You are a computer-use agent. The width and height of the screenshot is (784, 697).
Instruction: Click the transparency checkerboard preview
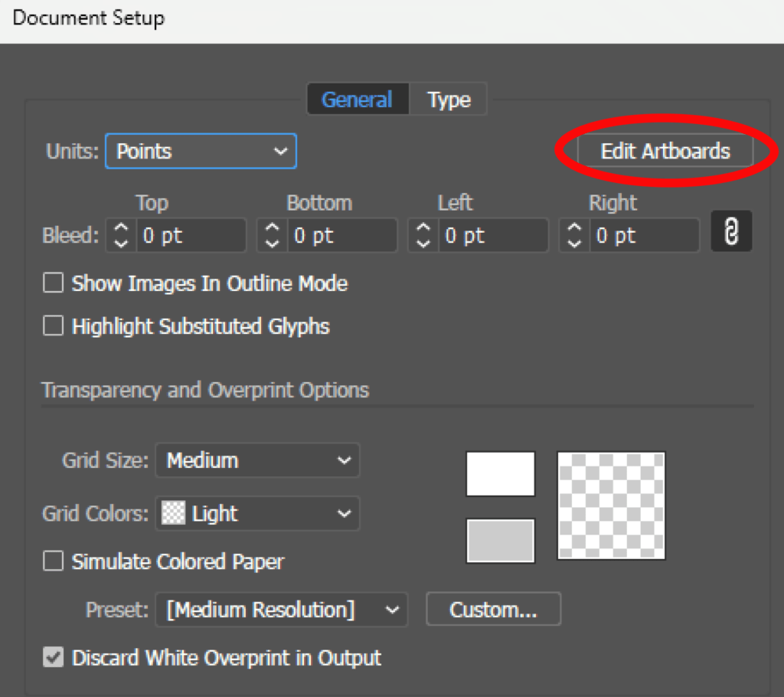point(611,506)
